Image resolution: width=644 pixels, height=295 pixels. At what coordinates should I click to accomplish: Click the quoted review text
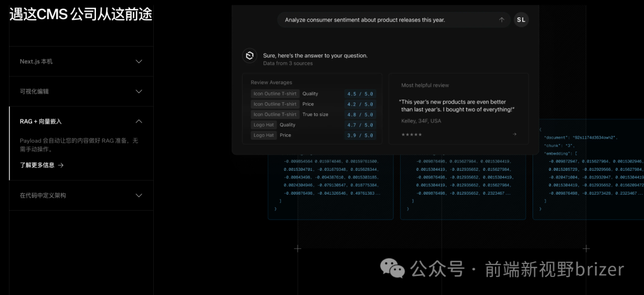pyautogui.click(x=456, y=105)
